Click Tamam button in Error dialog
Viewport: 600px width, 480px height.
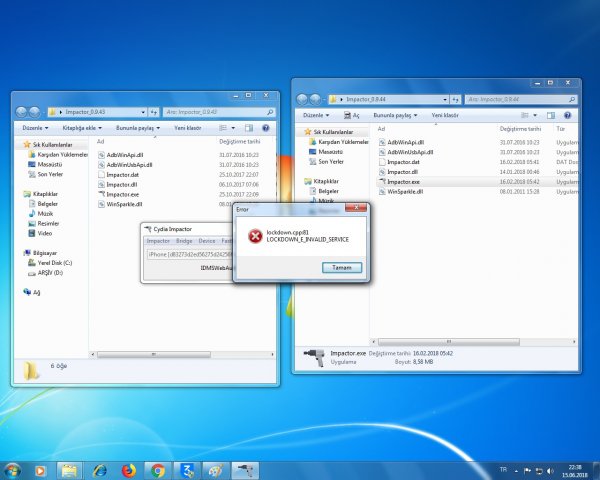pyautogui.click(x=341, y=267)
